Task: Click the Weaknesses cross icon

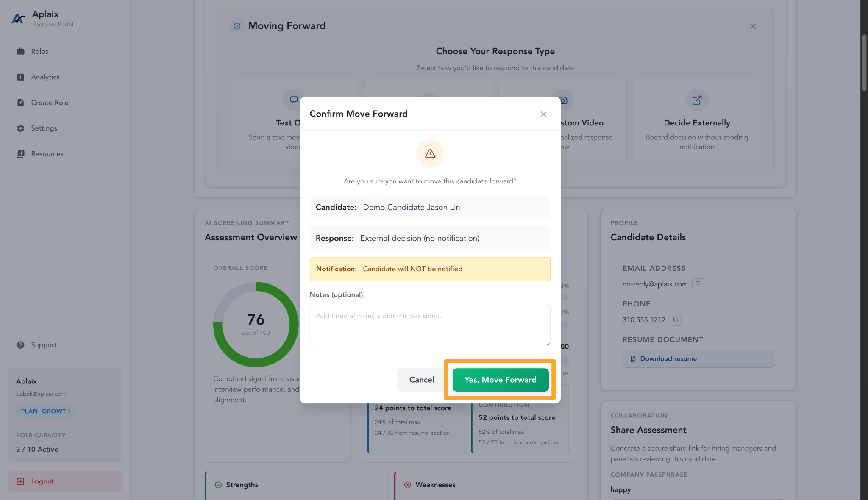Action: 408,485
